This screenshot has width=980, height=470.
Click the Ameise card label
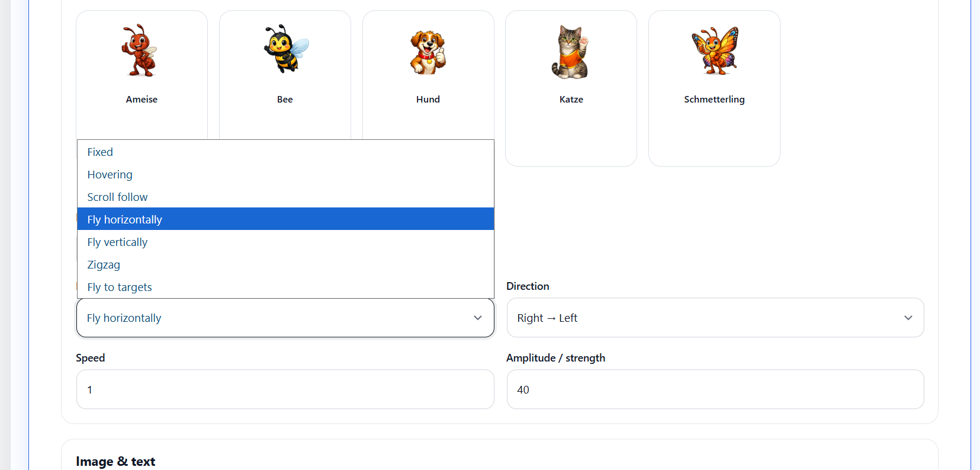(142, 100)
